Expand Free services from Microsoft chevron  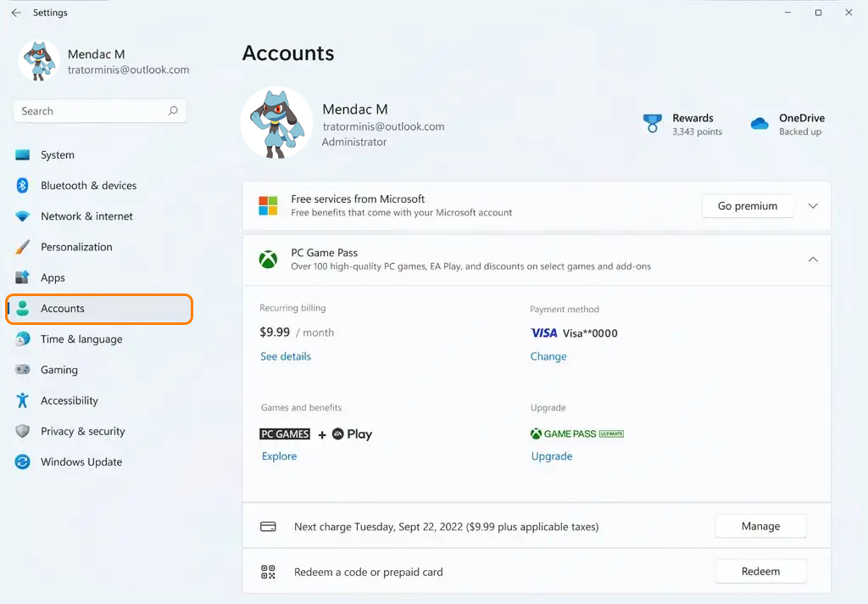tap(813, 206)
